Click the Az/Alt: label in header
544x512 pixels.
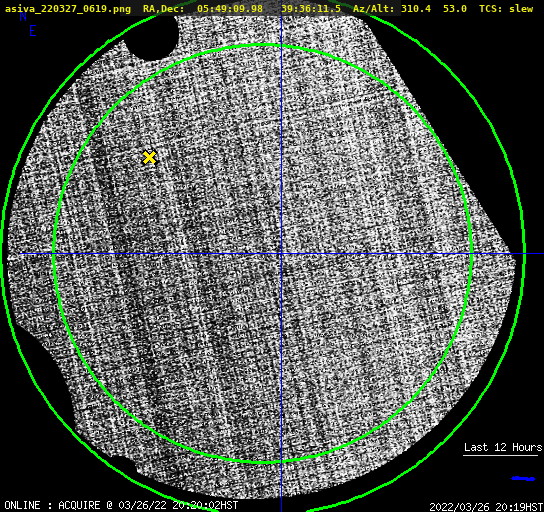(374, 8)
